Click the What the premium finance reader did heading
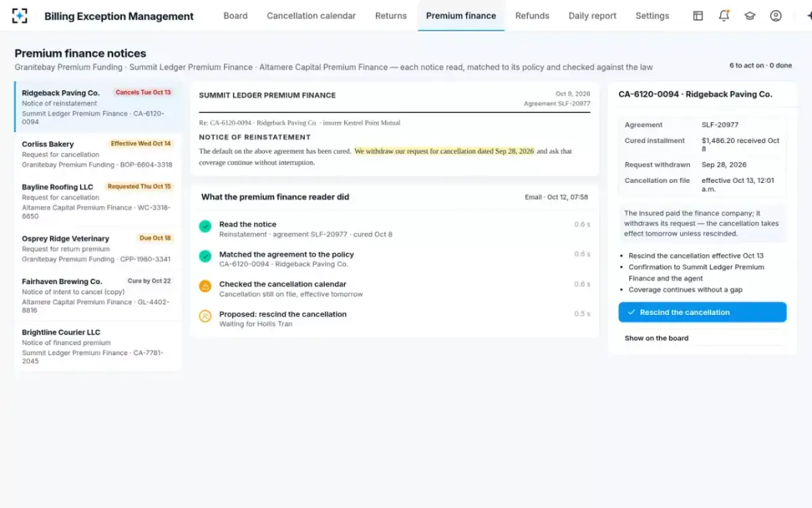812x508 pixels. point(275,197)
